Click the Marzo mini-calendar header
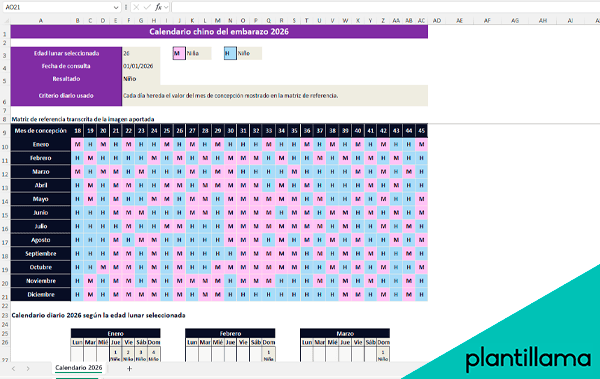The image size is (600, 379). point(345,333)
